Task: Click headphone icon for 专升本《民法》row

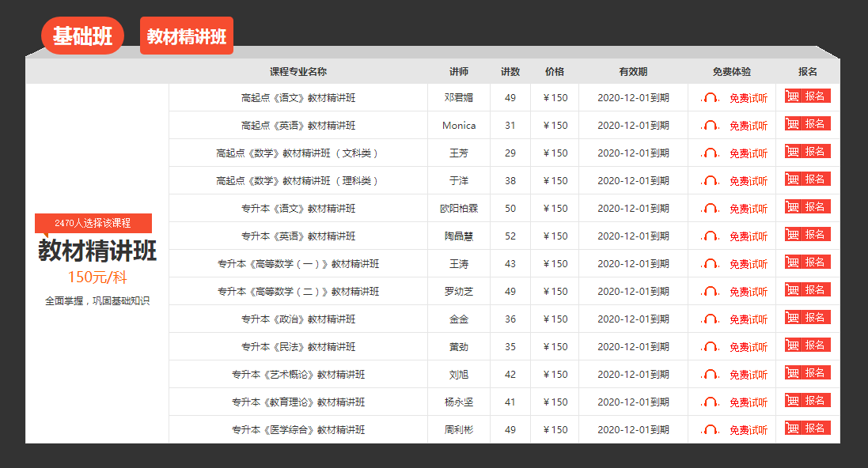Action: 710,347
